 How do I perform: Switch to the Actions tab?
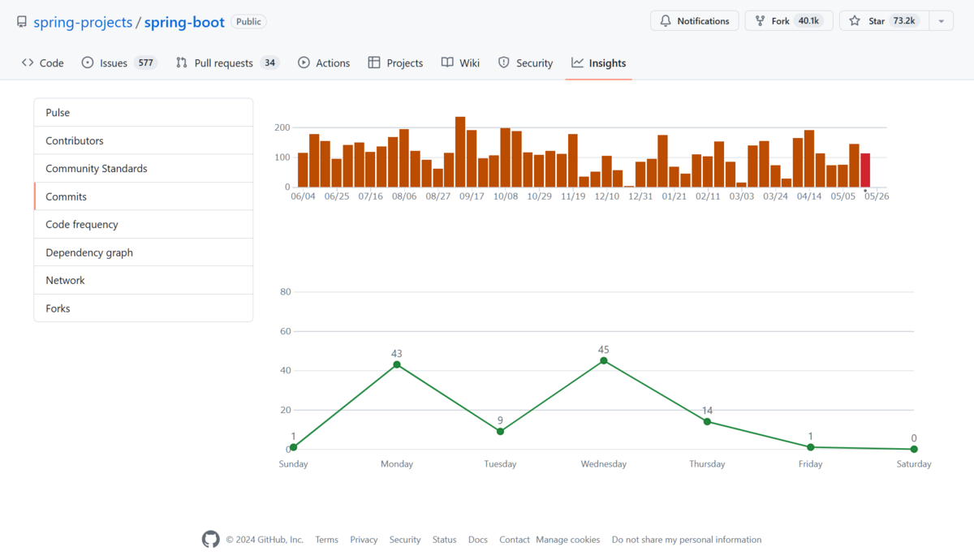(324, 62)
